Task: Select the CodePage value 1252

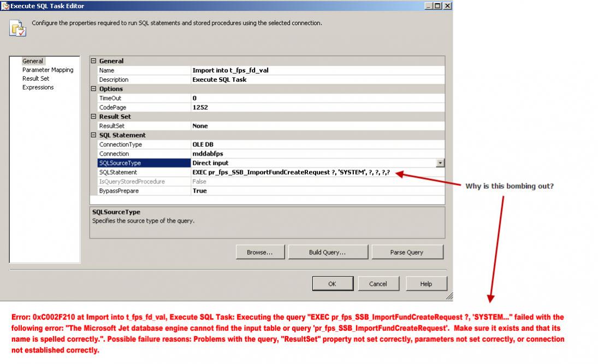Action: tap(318, 108)
